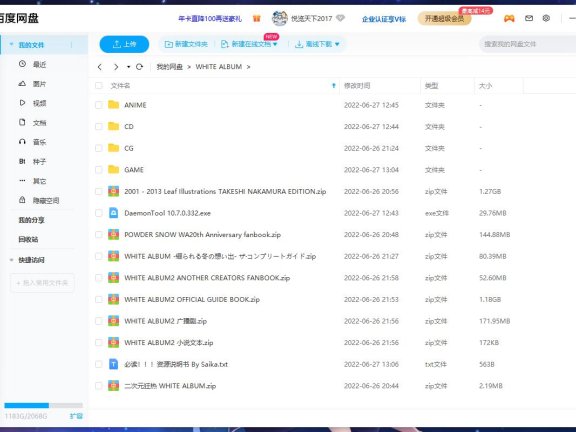Viewport: 576px width, 432px height.
Task: Sort by modified time column
Action: point(357,86)
